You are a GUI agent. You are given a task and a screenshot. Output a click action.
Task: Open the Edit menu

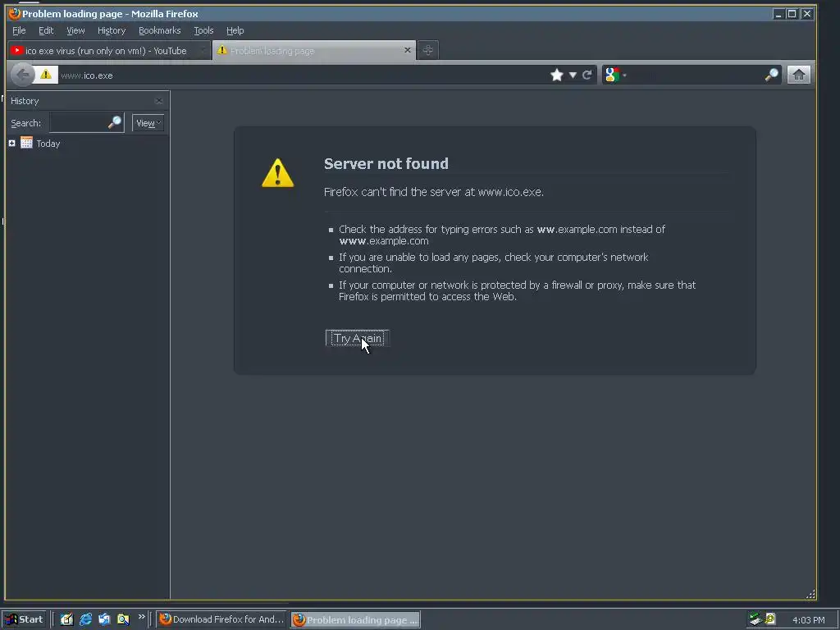(46, 30)
